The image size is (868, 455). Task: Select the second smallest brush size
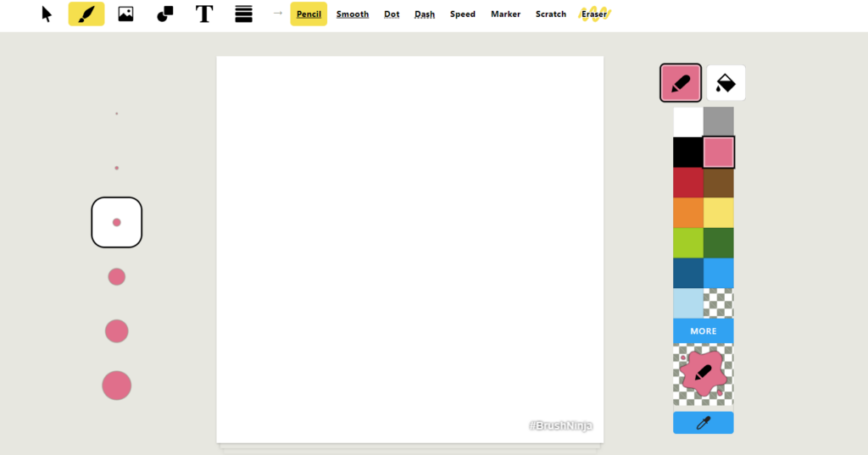pos(116,168)
